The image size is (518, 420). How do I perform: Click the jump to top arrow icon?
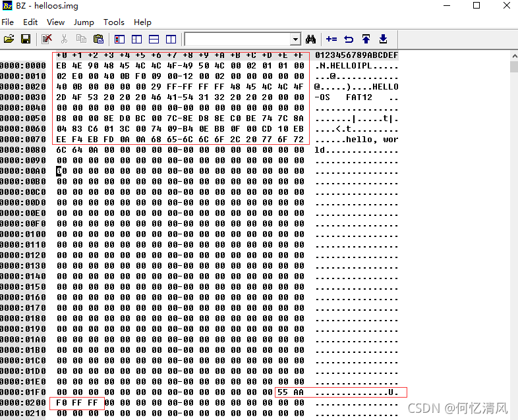tap(366, 39)
